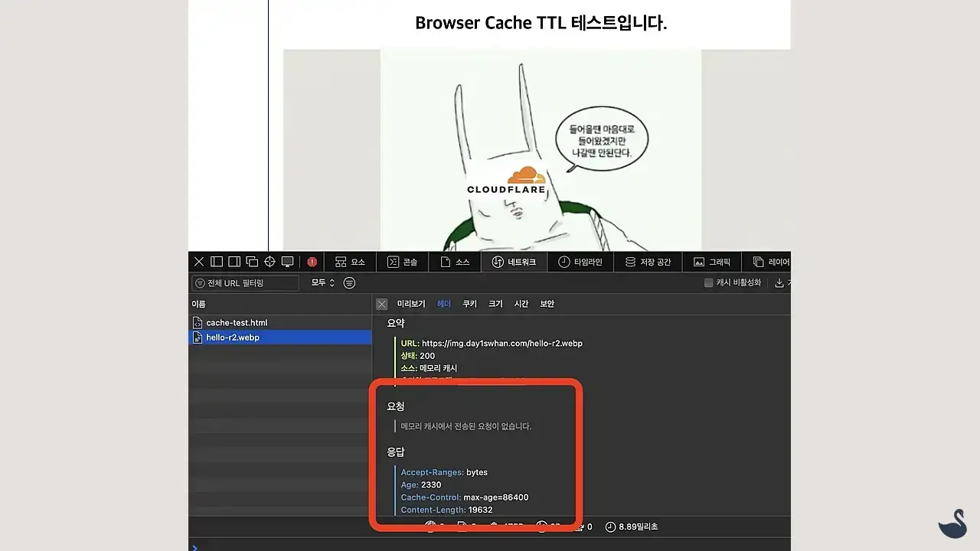
Task: Switch to the 소스 tab
Action: pyautogui.click(x=455, y=262)
